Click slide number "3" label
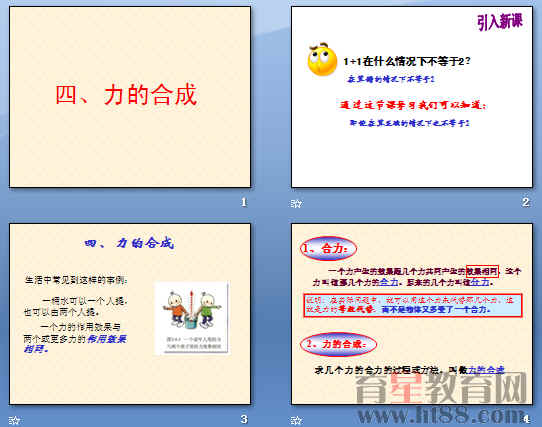Screen dimensions: 542x427 tap(244, 419)
